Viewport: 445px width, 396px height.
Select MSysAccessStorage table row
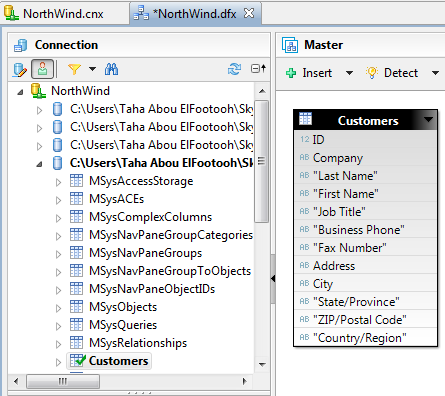tap(141, 181)
